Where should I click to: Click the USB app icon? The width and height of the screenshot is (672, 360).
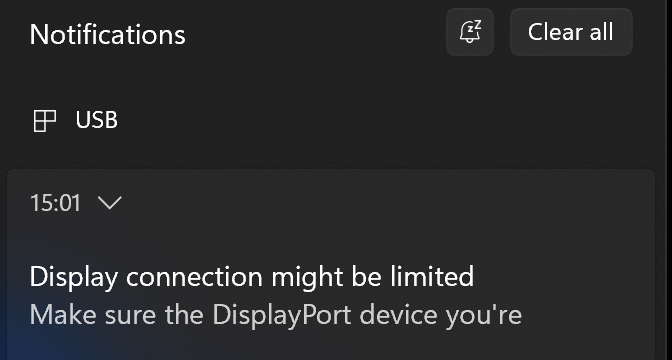[x=45, y=120]
